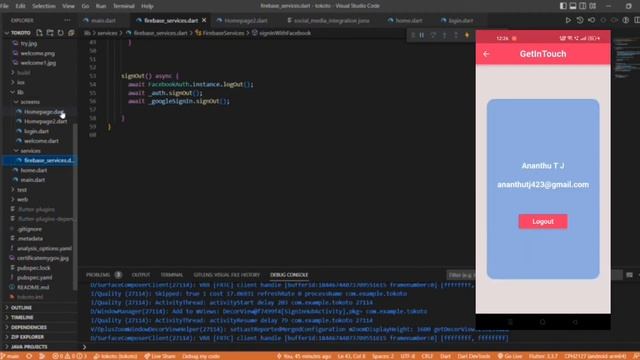Switch to main.dart editor tab
This screenshot has width=640, height=360.
tap(103, 20)
